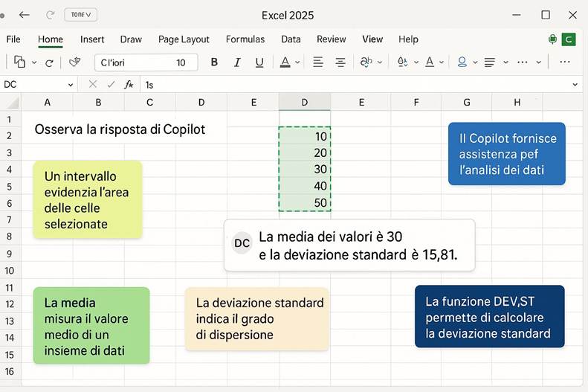Expand the blue person icon dropdown arrow
The width and height of the screenshot is (588, 392).
coord(475,62)
